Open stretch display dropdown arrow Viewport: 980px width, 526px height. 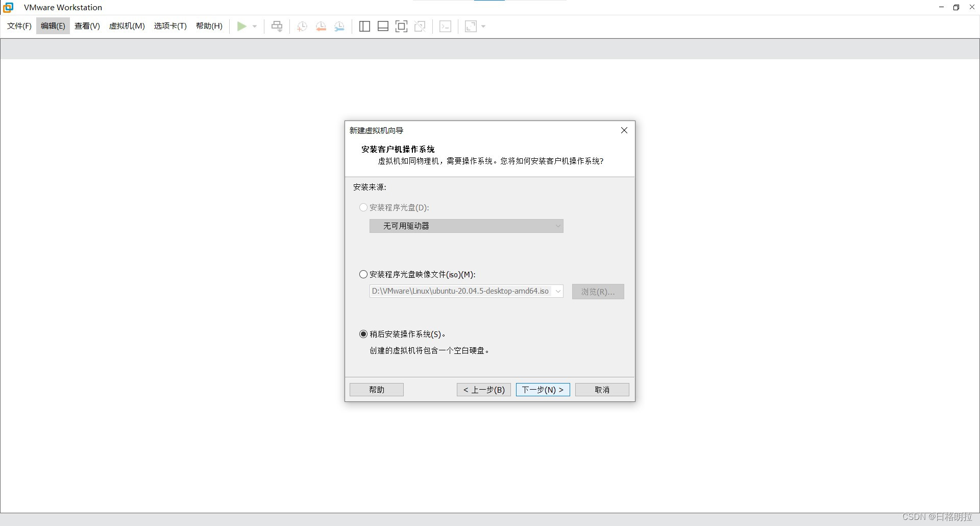click(x=483, y=26)
